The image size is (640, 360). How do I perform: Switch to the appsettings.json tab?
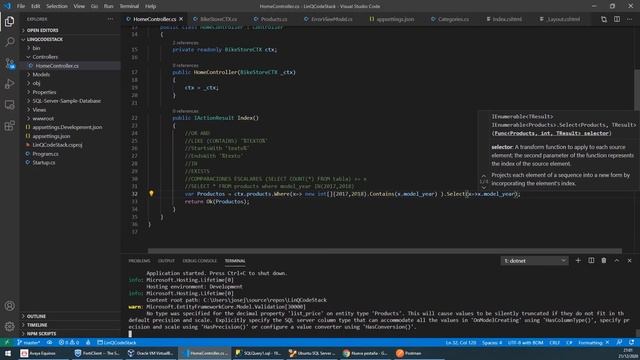pos(395,19)
